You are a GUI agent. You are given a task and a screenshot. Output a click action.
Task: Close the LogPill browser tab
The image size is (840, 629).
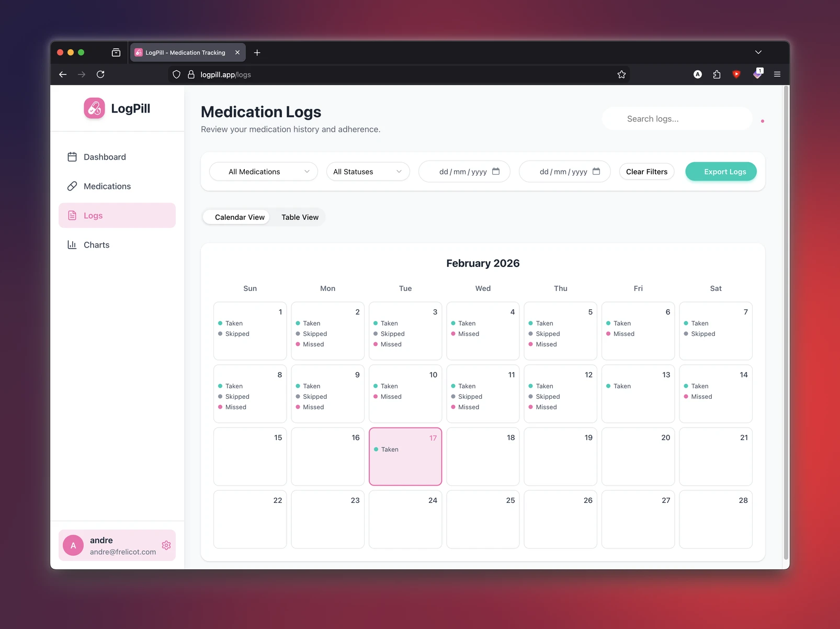237,52
